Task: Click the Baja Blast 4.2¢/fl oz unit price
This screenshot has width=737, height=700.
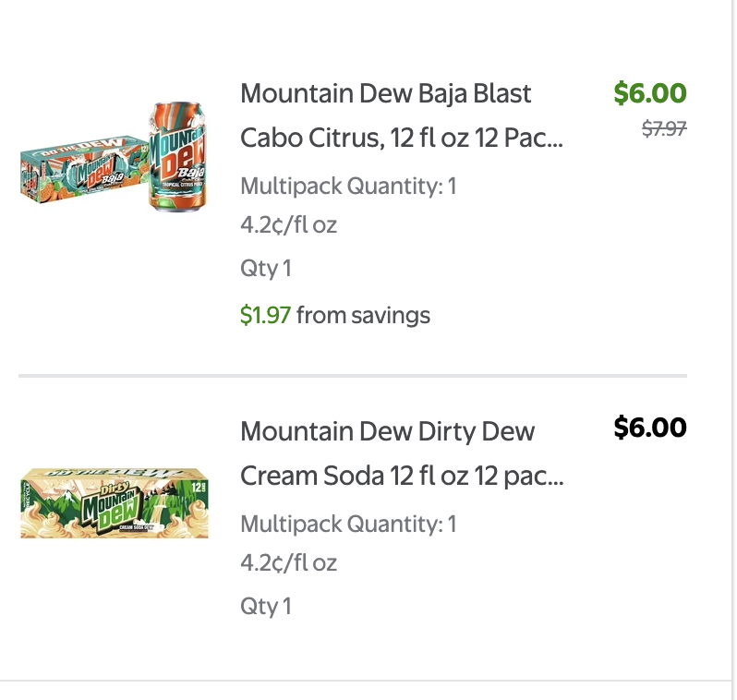Action: [x=288, y=224]
